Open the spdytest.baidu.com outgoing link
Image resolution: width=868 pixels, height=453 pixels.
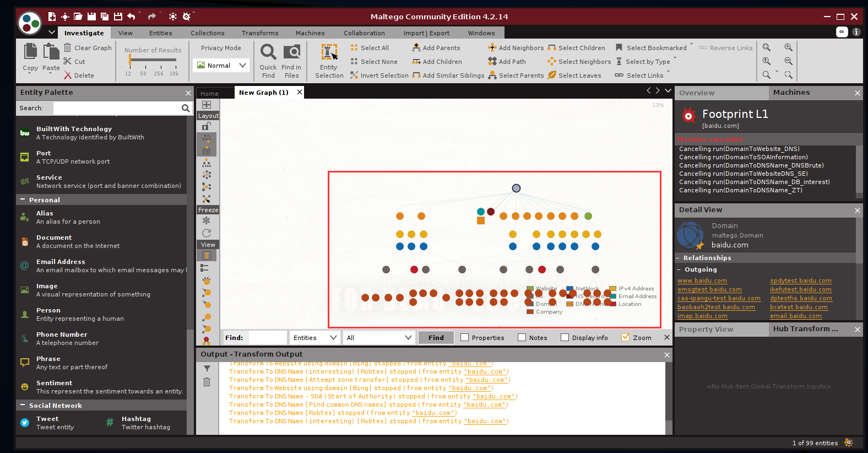point(801,281)
